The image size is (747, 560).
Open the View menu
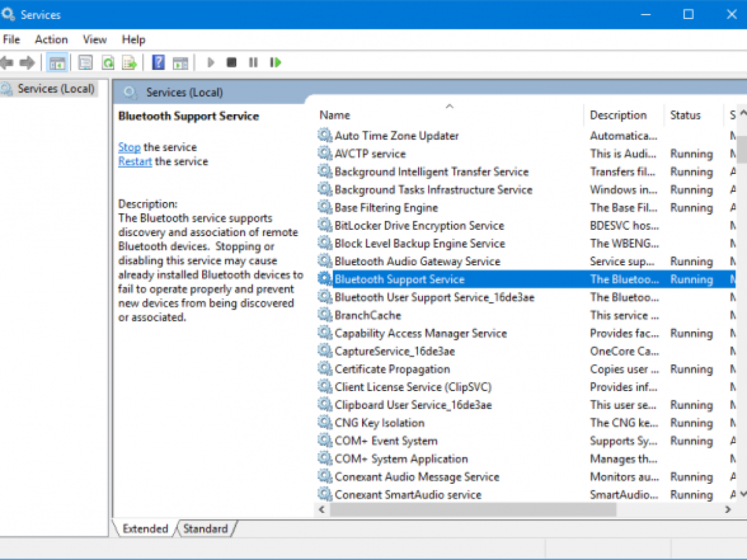tap(95, 39)
